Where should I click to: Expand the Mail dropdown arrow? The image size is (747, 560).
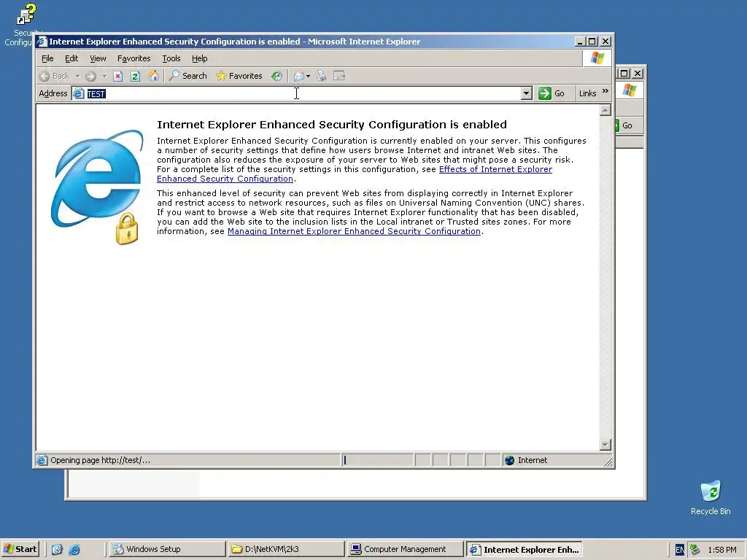309,76
